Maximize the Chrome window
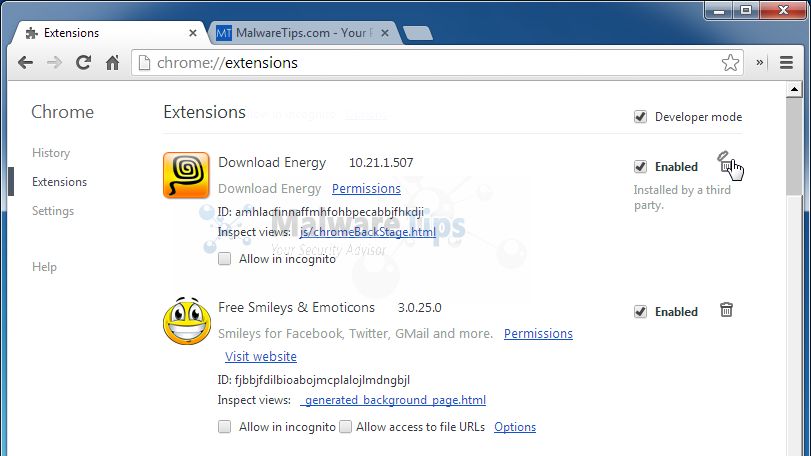The width and height of the screenshot is (811, 456). click(745, 10)
